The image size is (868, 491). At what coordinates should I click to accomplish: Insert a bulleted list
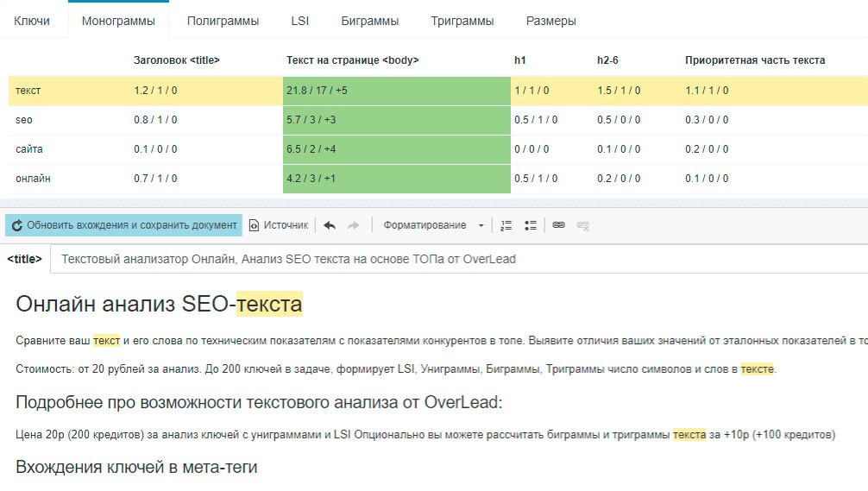coord(531,225)
